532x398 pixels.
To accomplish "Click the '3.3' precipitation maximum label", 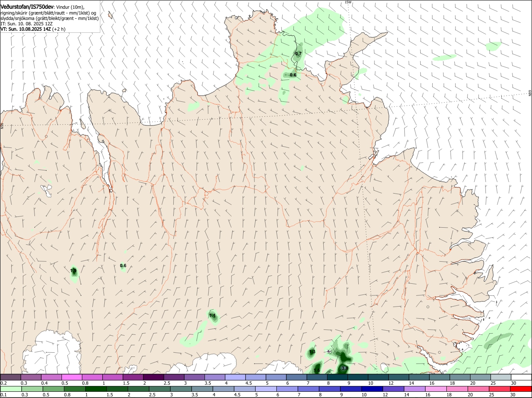I will (345, 368).
